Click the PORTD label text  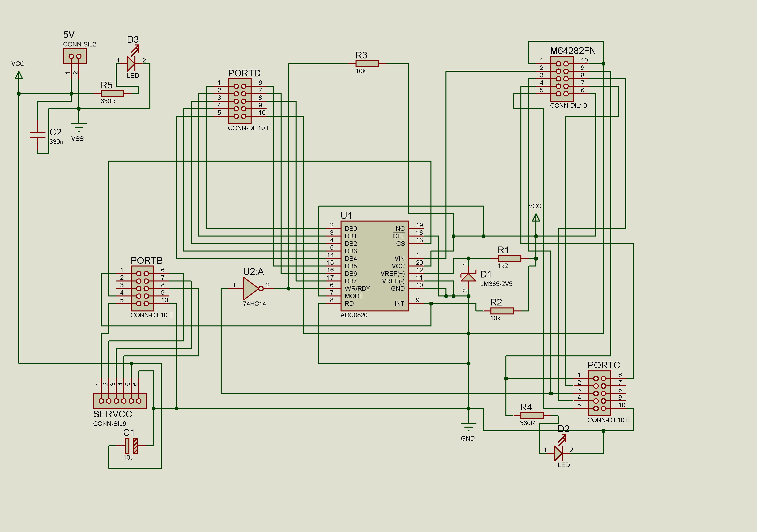coord(244,73)
